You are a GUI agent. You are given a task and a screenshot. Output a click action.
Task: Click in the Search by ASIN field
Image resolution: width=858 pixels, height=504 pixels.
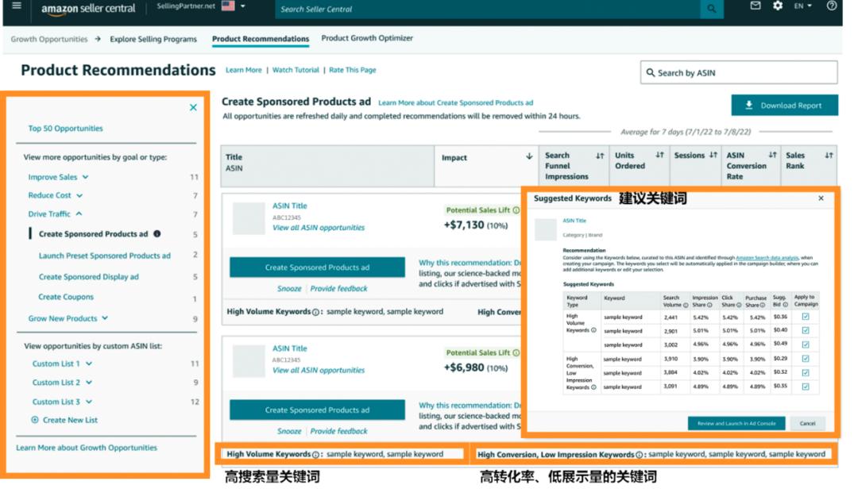(739, 73)
